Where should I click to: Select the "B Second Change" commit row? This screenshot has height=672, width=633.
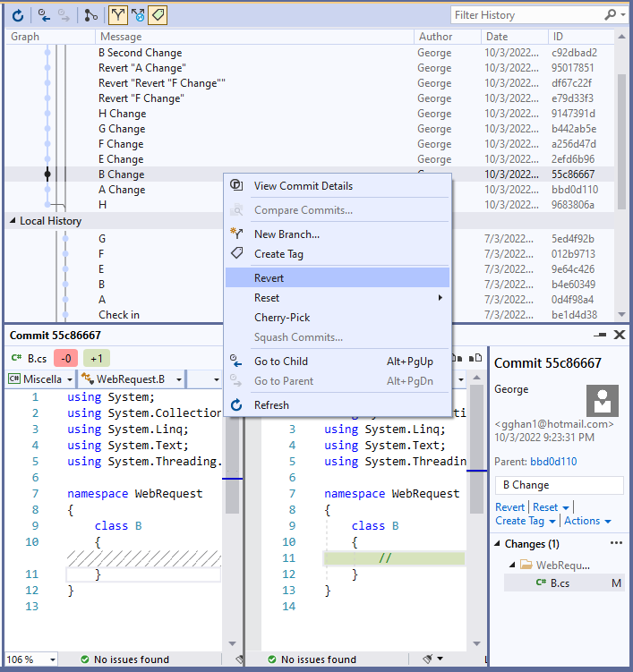pos(309,53)
